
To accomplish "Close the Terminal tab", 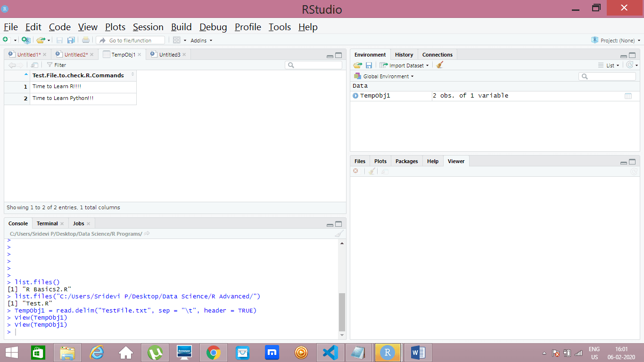I will tap(62, 223).
